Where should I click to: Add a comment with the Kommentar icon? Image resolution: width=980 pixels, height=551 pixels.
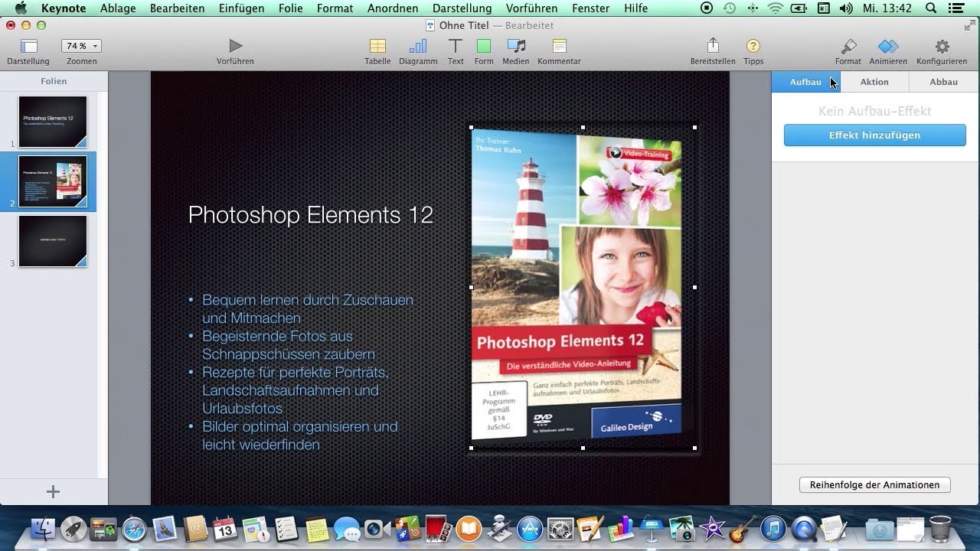(x=560, y=47)
